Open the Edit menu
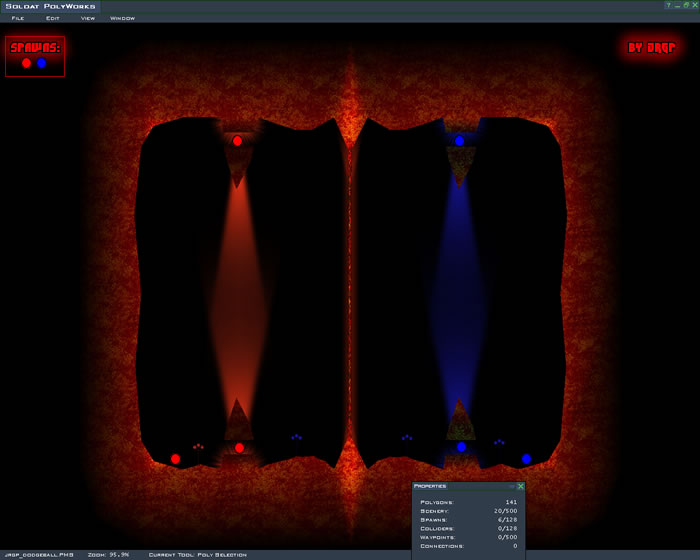 coord(53,18)
